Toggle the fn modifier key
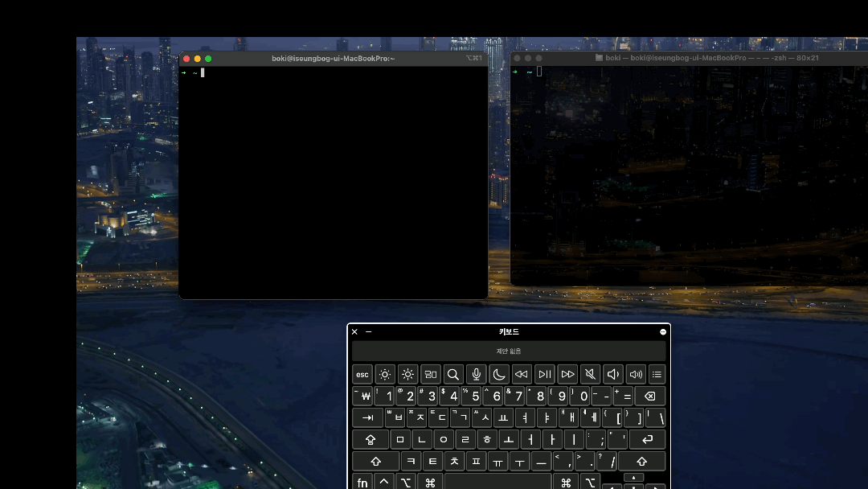 click(x=362, y=483)
